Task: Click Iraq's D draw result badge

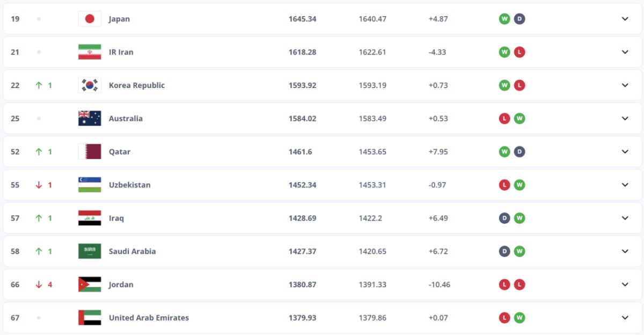Action: point(504,218)
